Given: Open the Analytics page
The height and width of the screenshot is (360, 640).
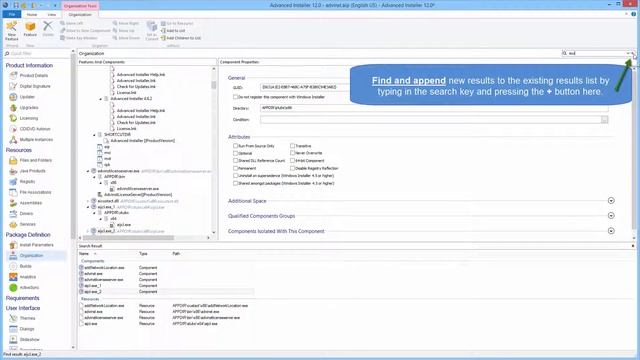Looking at the screenshot, I should click(x=23, y=277).
